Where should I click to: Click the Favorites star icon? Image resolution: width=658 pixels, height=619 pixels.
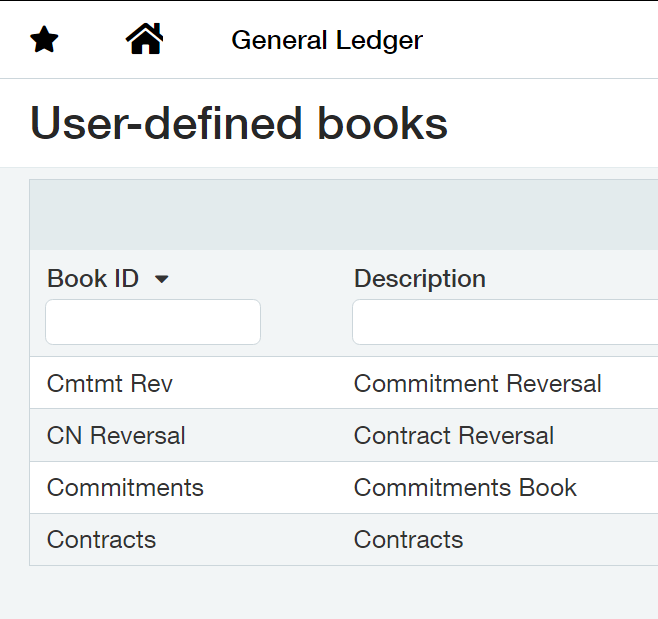tap(44, 39)
